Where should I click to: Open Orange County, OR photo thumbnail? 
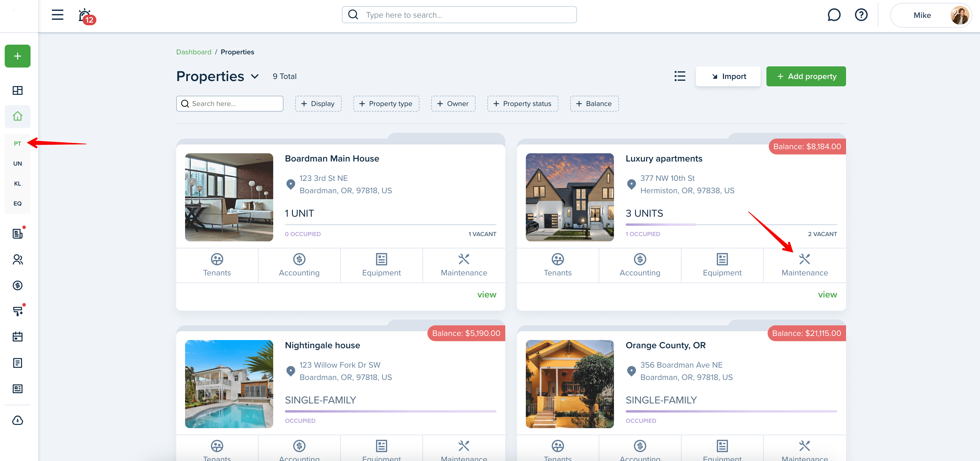tap(570, 384)
